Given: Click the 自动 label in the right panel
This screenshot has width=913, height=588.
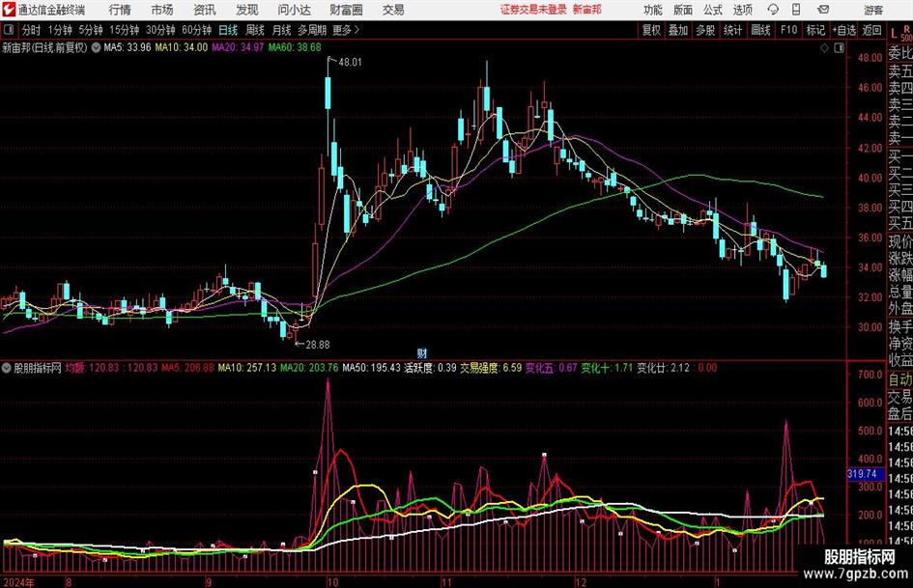Looking at the screenshot, I should point(900,379).
